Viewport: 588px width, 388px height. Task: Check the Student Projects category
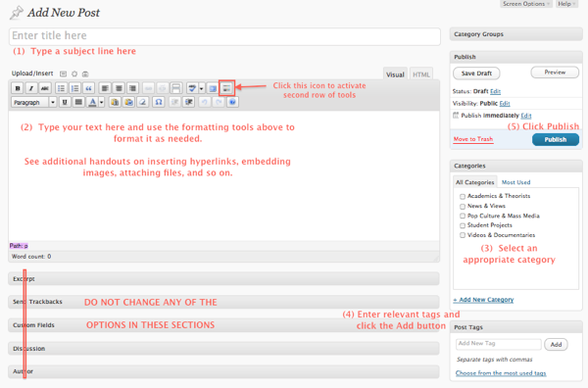463,225
